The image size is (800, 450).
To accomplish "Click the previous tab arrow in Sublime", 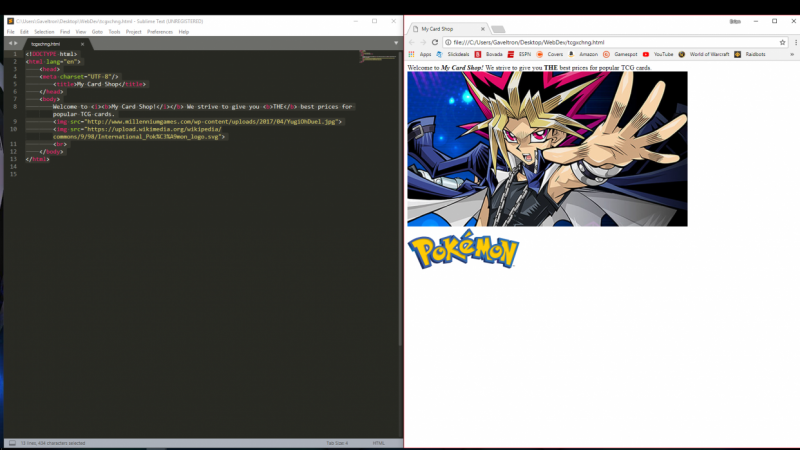I will tap(10, 43).
